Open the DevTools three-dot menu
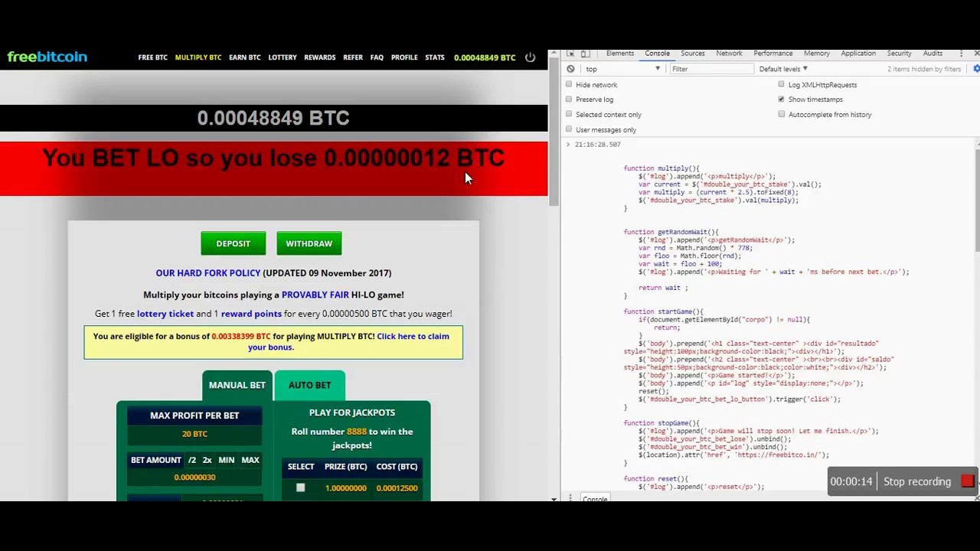This screenshot has width=980, height=551. 961,54
